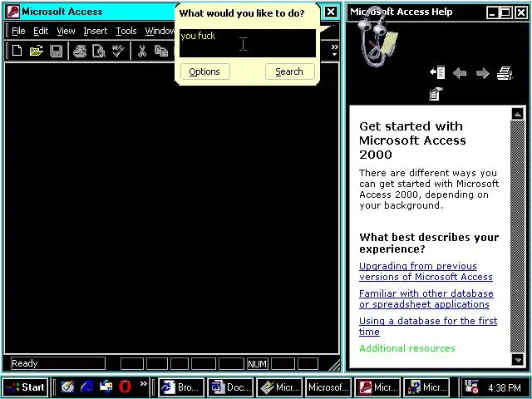Viewport: 532px width, 399px height.
Task: Click the Cut scissors icon
Action: [142, 52]
